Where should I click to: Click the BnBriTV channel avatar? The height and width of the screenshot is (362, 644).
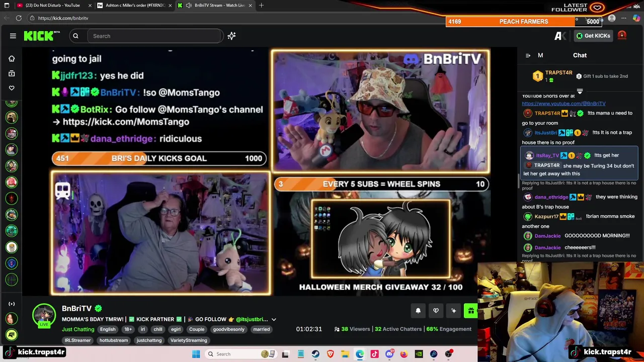pos(44,315)
